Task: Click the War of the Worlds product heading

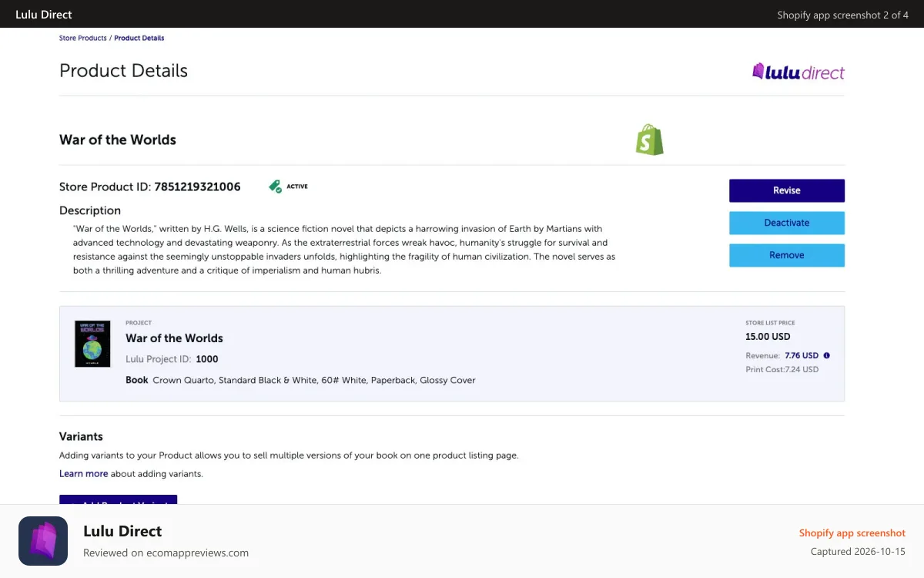Action: (x=118, y=139)
